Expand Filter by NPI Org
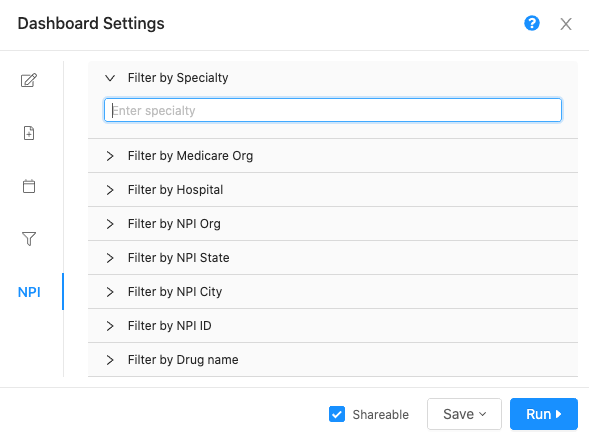Viewport: 589px width, 437px height. coord(333,224)
